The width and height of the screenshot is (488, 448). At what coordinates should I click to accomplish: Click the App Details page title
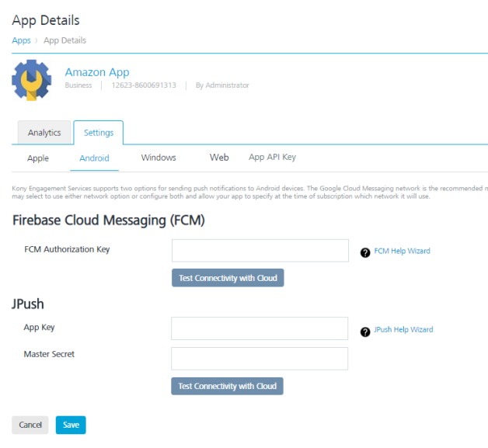[x=46, y=20]
